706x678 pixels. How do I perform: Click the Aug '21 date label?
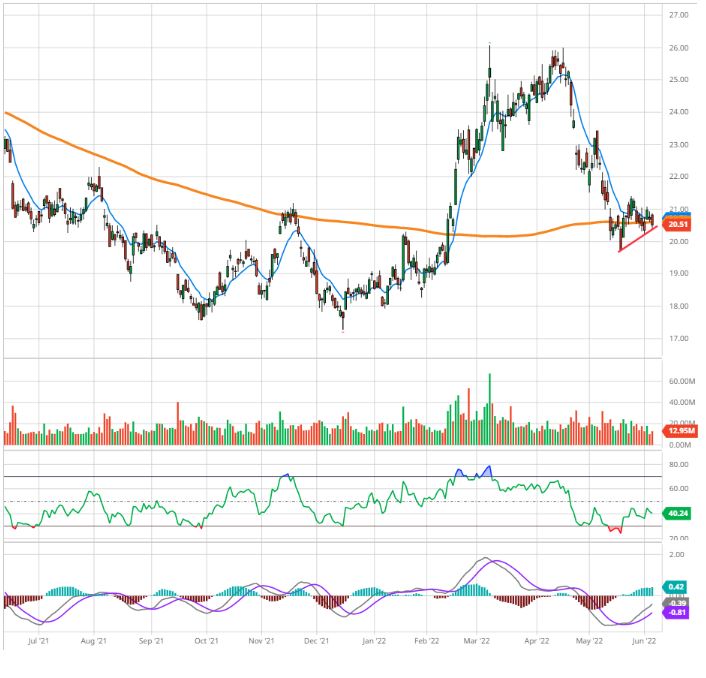[x=94, y=641]
